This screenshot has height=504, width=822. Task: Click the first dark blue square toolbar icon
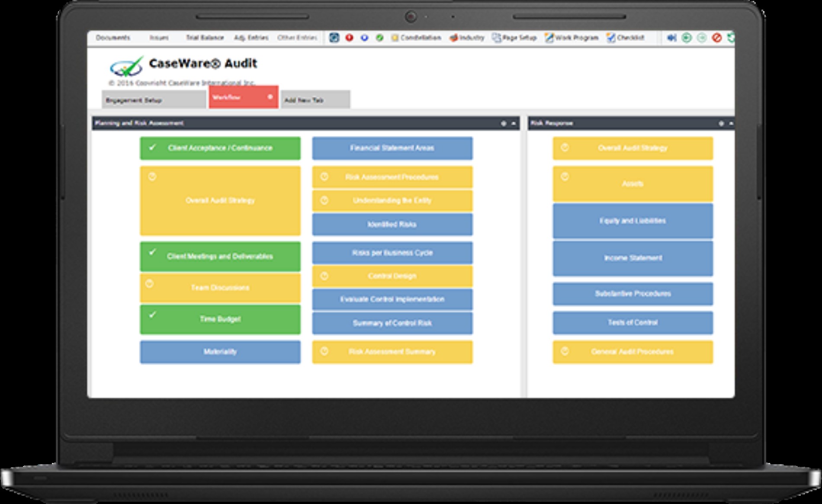point(334,38)
